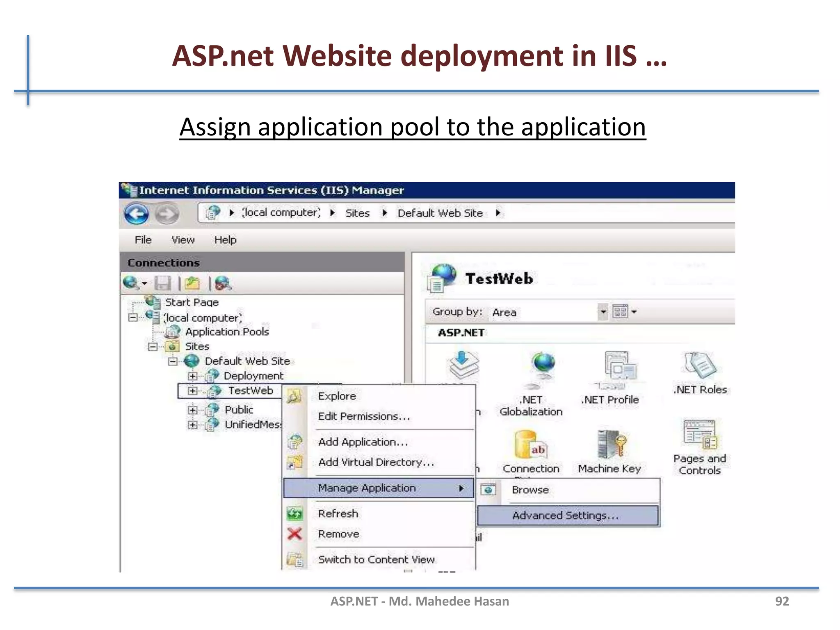Select Add Virtual Directory in context menu

pos(376,462)
